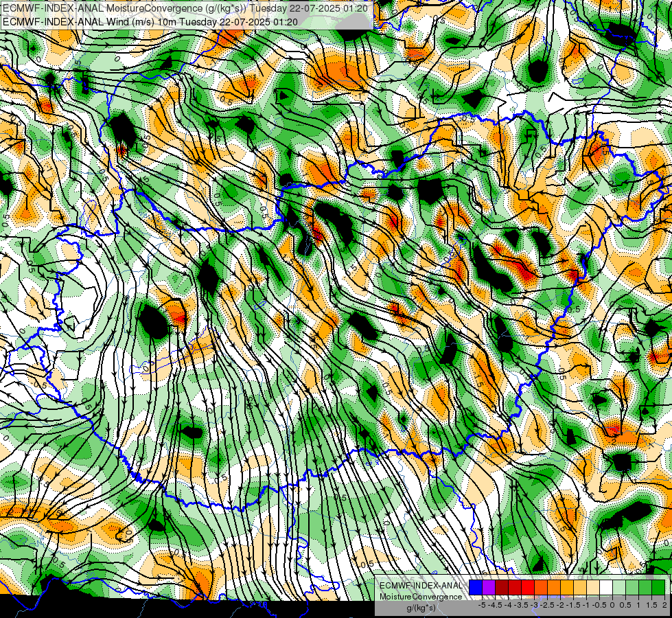Pick the palest green swatch between 0 and 0.5
This screenshot has width=672, height=618.
point(619,587)
